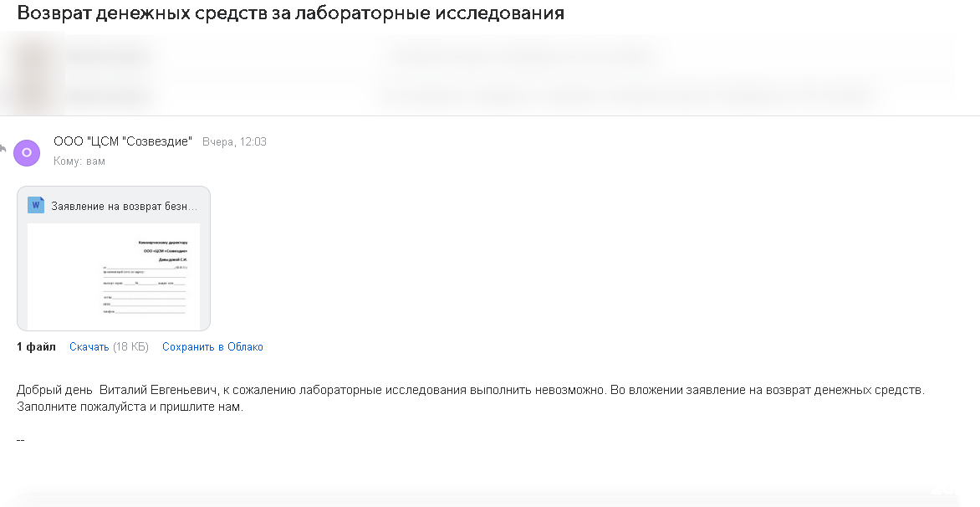The height and width of the screenshot is (507, 980).
Task: Preview the attached document thumbnail
Action: [114, 276]
